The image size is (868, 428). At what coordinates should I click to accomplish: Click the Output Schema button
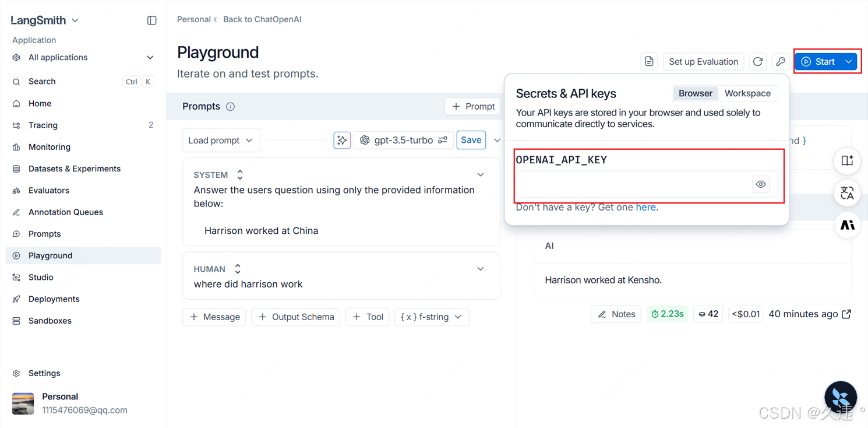pyautogui.click(x=296, y=317)
